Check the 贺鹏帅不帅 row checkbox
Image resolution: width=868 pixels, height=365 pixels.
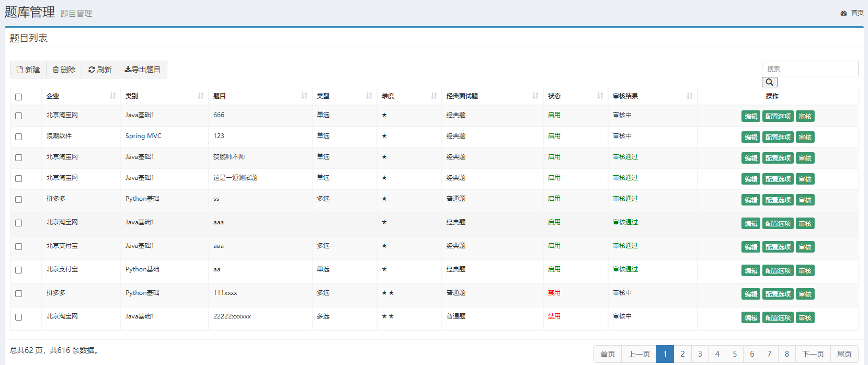point(19,157)
